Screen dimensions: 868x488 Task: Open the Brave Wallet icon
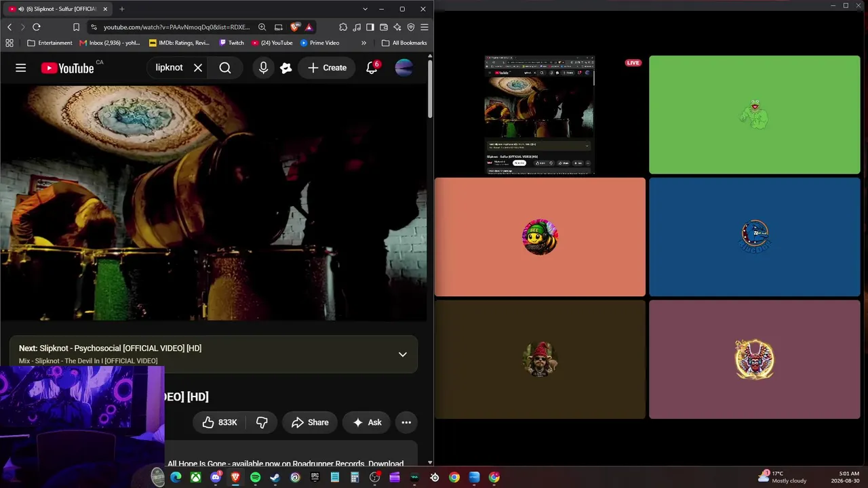[384, 27]
